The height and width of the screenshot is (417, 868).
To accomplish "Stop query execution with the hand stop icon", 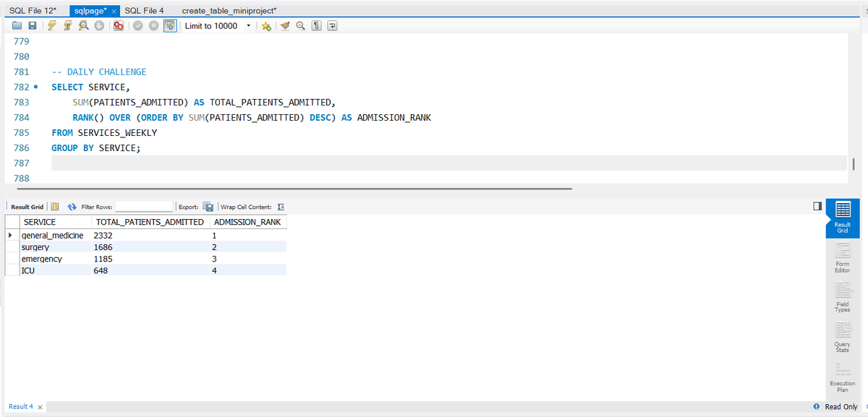I will [99, 26].
